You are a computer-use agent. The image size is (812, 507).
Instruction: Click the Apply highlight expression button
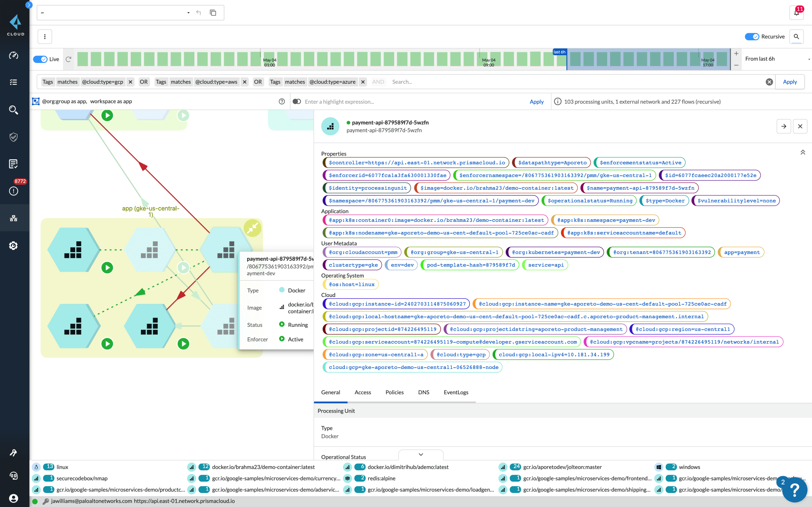coord(536,101)
